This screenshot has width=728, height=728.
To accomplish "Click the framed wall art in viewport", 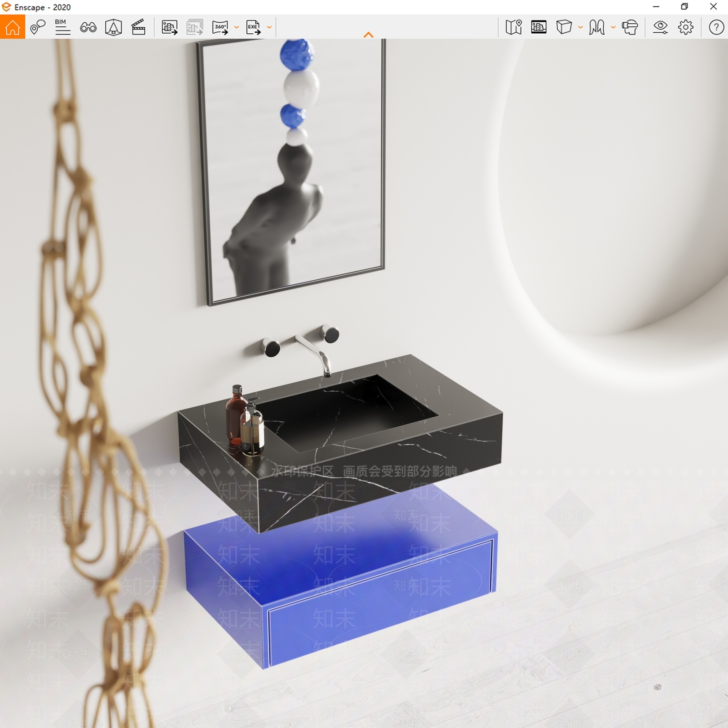I will (292, 172).
